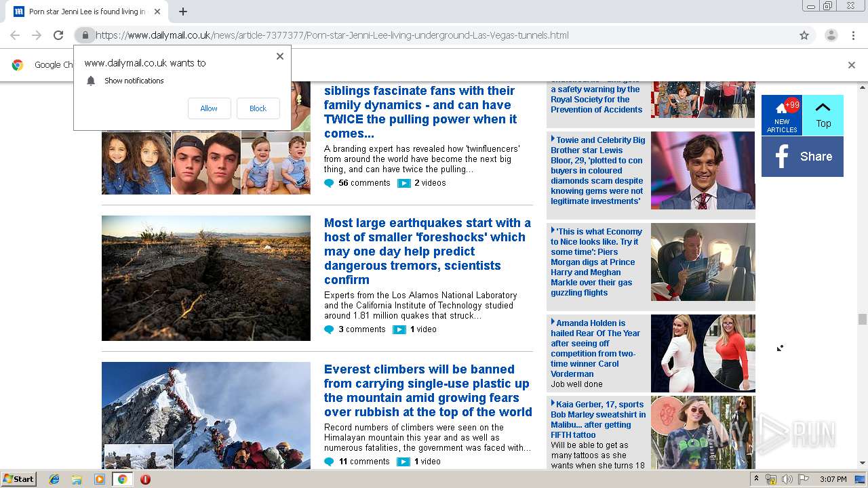The image size is (868, 488).
Task: Reload the page with refresh icon
Action: [58, 35]
